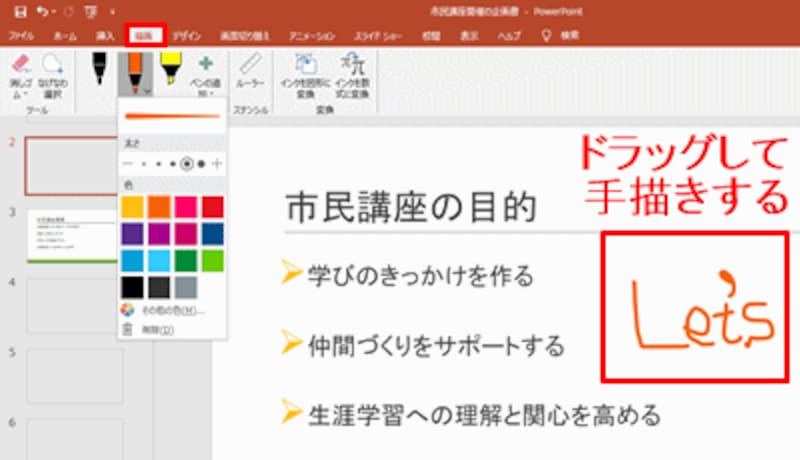Click bullet text 仲間づくりをサポートする
The height and width of the screenshot is (460, 800).
(x=436, y=346)
